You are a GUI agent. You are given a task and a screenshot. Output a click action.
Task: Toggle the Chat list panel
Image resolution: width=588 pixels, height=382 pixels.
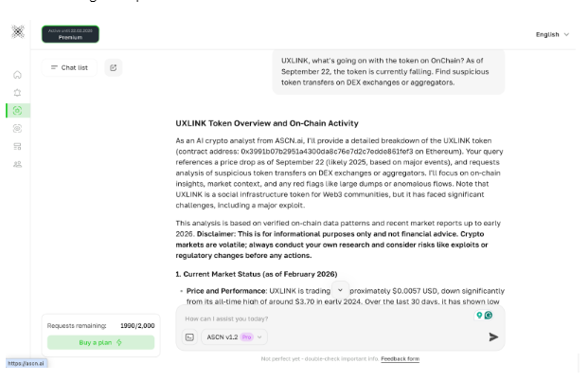69,67
